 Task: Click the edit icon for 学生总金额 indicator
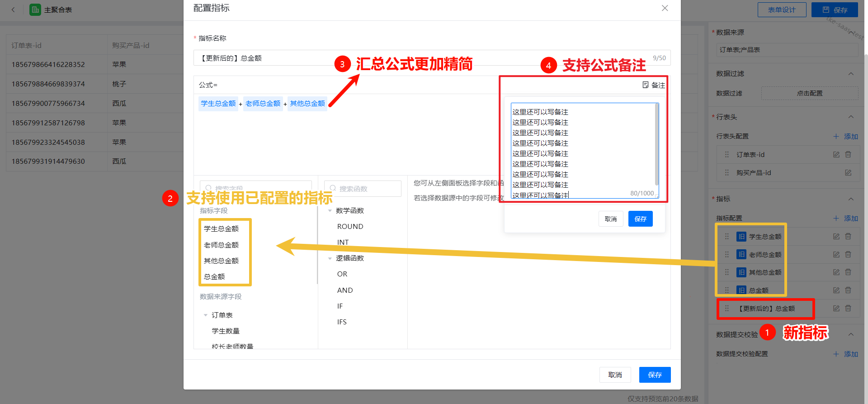(x=836, y=237)
